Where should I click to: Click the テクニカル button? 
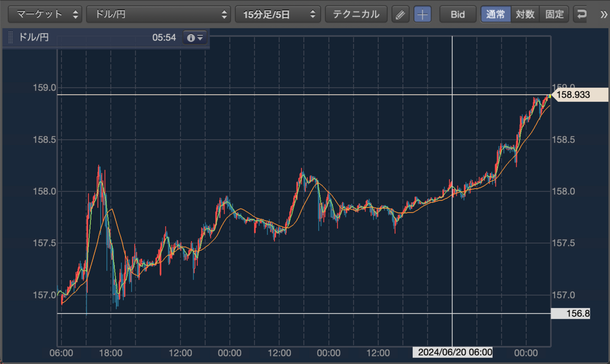pos(356,14)
